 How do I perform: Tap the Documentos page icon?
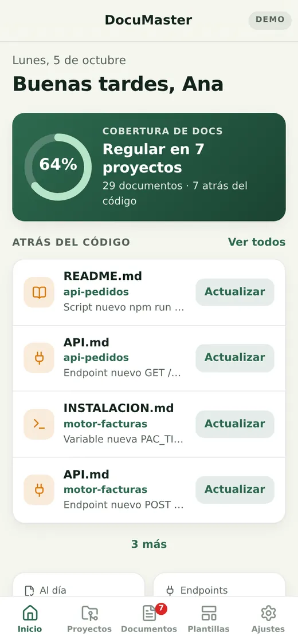click(149, 613)
